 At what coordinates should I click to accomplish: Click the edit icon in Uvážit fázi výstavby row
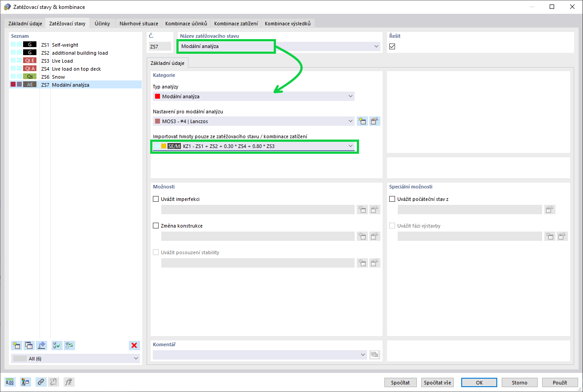click(x=563, y=236)
